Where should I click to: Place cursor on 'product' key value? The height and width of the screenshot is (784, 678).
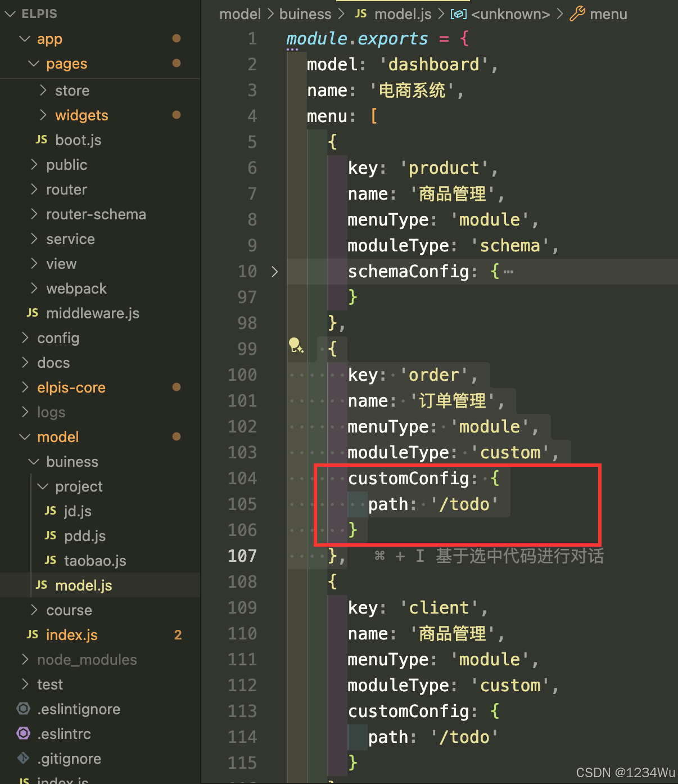click(444, 168)
